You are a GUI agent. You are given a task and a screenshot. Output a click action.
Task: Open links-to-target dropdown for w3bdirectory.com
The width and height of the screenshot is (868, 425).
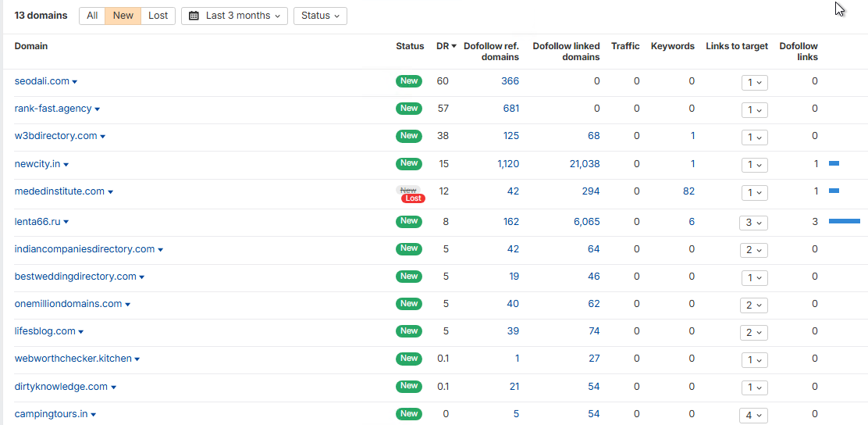pyautogui.click(x=755, y=137)
